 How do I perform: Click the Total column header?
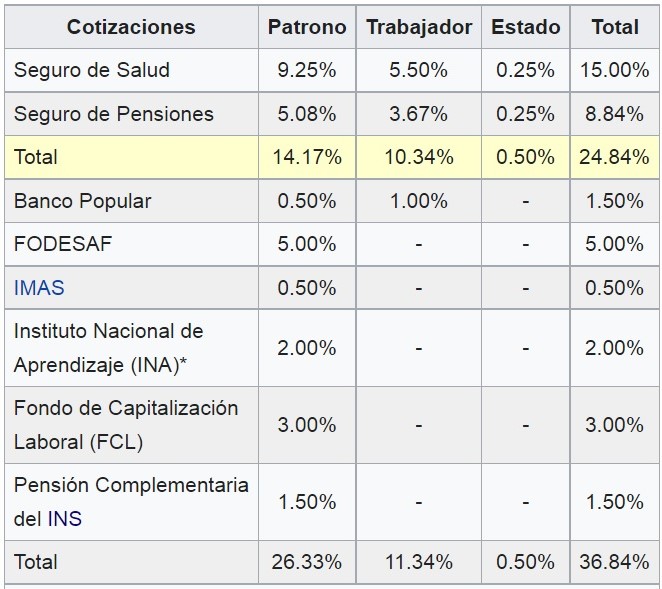(615, 27)
